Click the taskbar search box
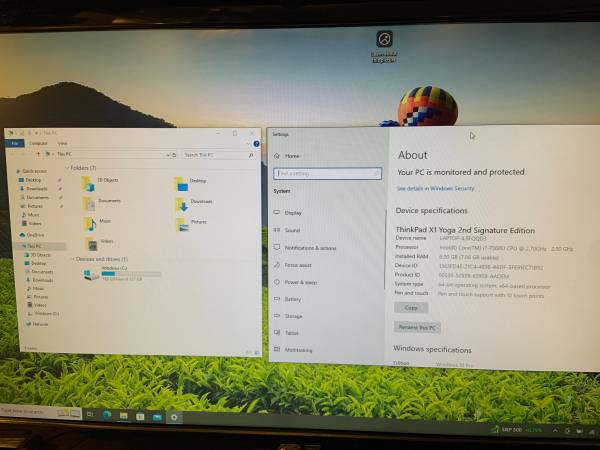The height and width of the screenshot is (450, 600). tap(40, 412)
